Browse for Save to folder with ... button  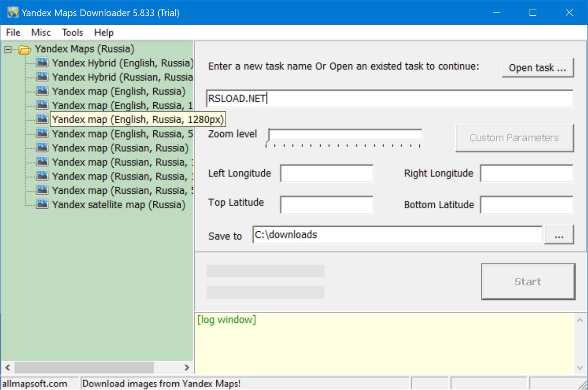pos(559,235)
